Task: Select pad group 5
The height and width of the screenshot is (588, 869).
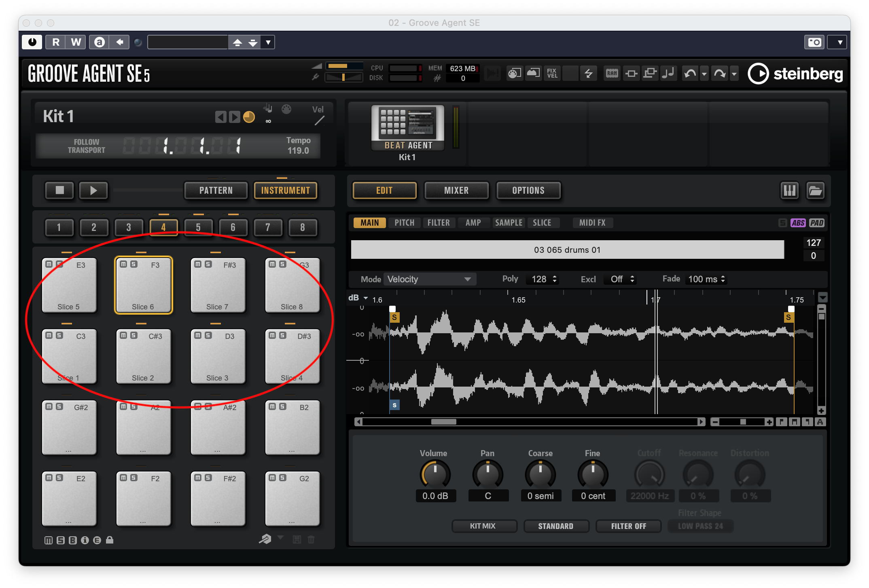Action: [198, 227]
